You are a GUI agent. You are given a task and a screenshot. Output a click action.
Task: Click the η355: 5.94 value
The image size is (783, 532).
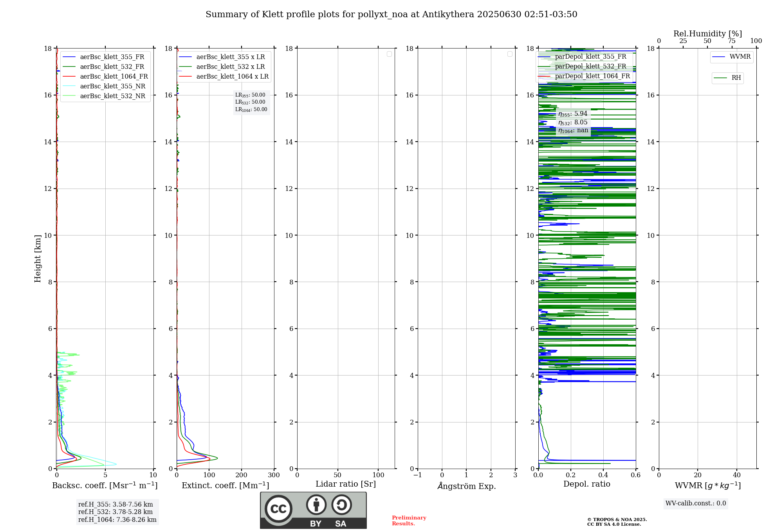tap(573, 114)
